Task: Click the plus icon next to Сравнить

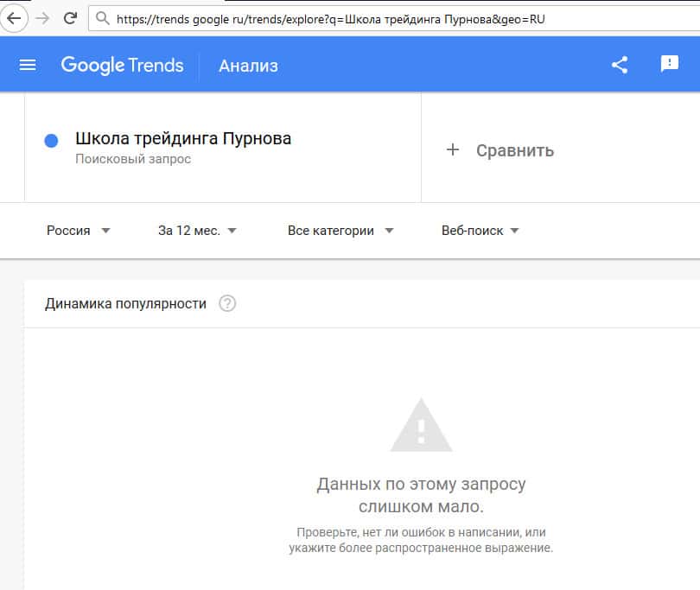Action: tap(452, 150)
